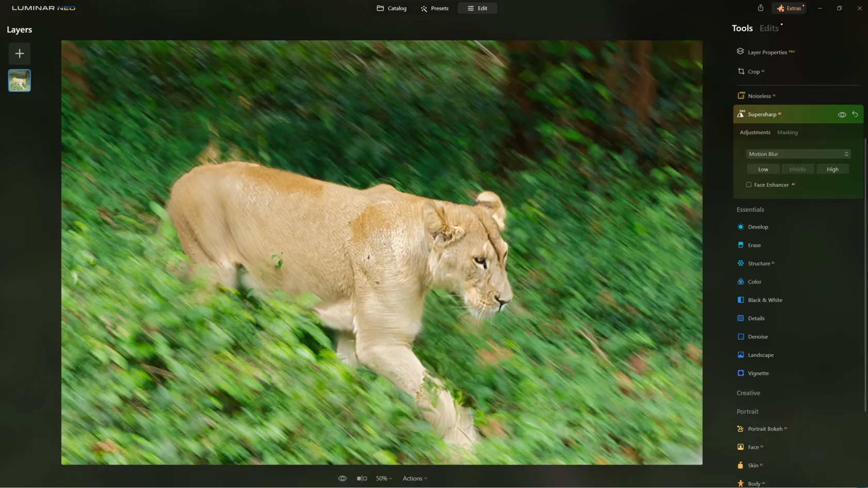Screen dimensions: 868x488
Task: Open the Vignette tool
Action: 758,373
